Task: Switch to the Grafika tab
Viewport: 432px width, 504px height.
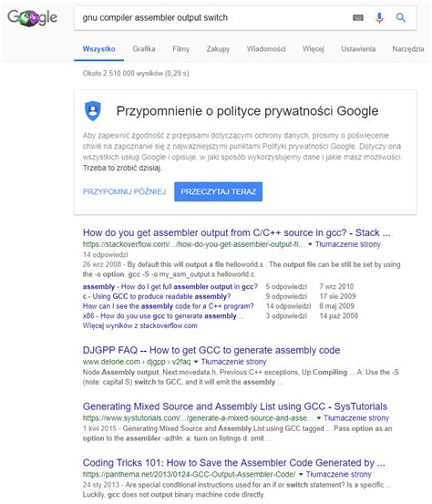Action: coord(144,49)
